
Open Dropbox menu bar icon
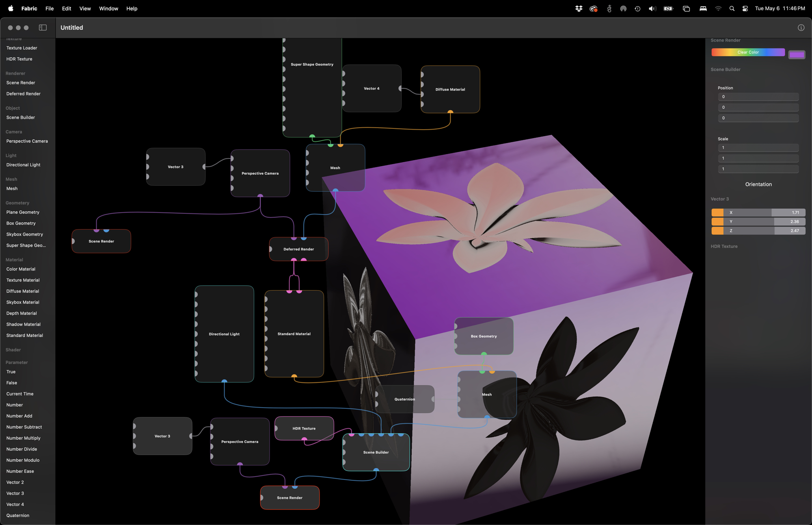(x=579, y=9)
